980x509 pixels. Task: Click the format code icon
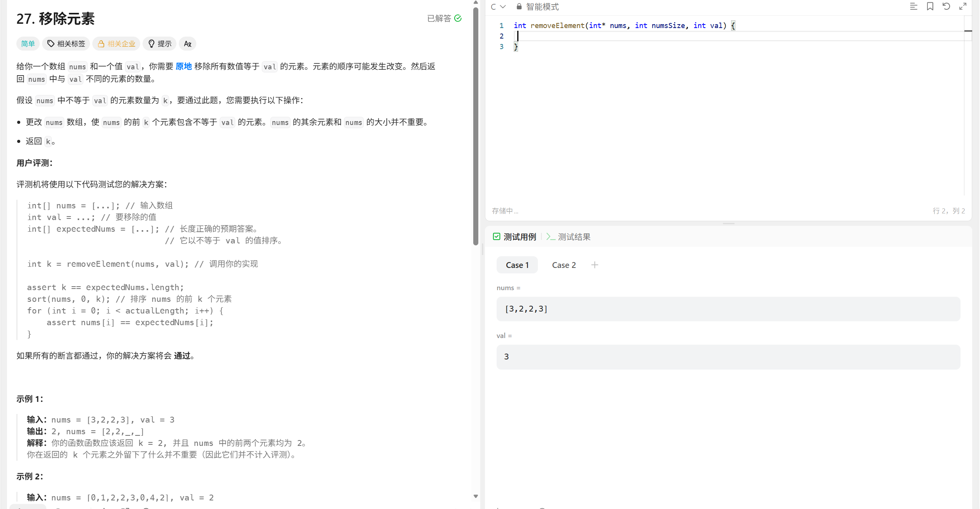(x=913, y=6)
